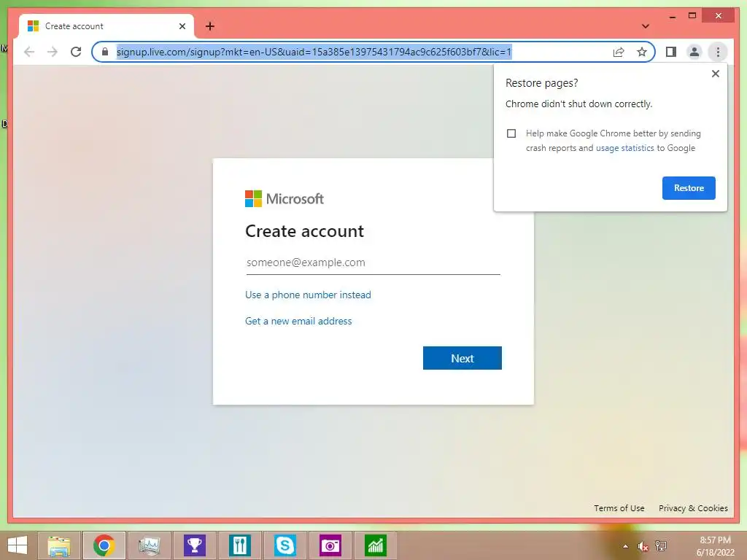Viewport: 747px width, 560px height.
Task: Open Chrome three-dot menu
Action: point(718,52)
